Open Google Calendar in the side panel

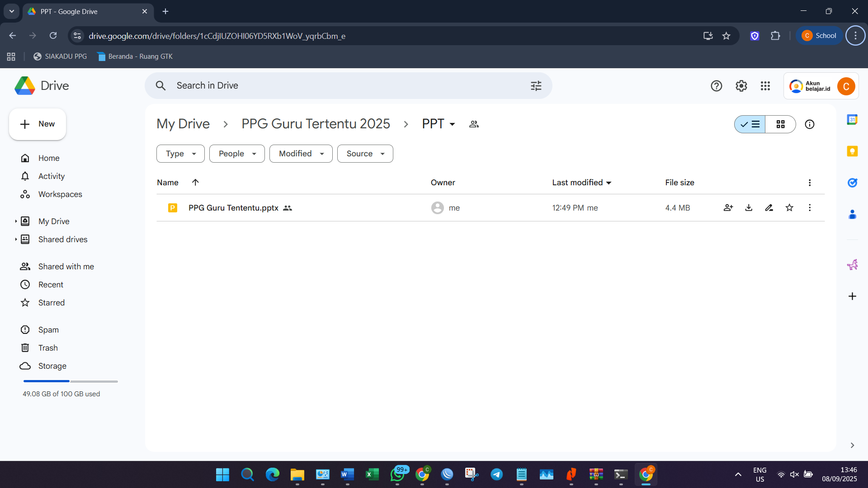pyautogui.click(x=852, y=120)
